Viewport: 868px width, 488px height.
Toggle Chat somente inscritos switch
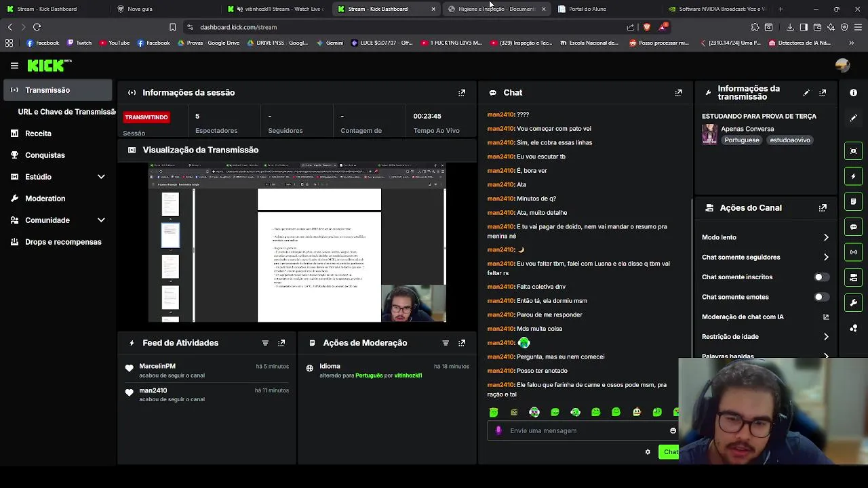click(x=821, y=277)
